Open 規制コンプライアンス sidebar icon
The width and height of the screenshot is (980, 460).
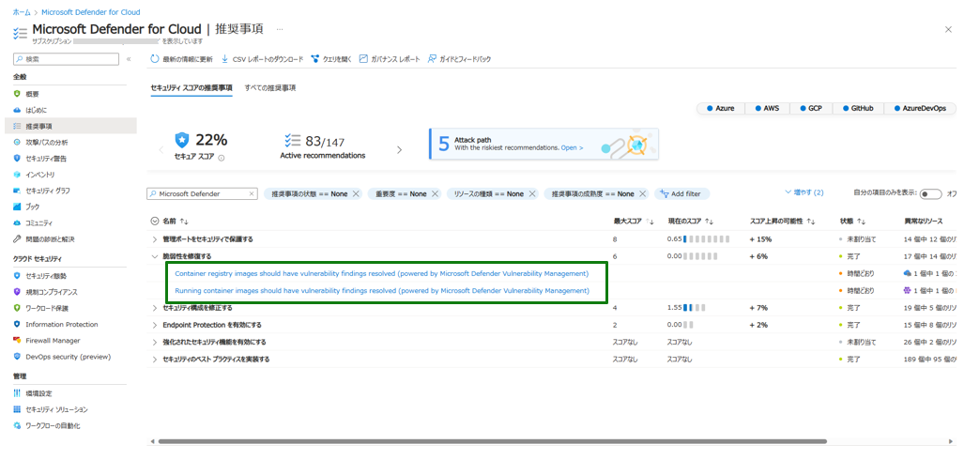point(18,292)
